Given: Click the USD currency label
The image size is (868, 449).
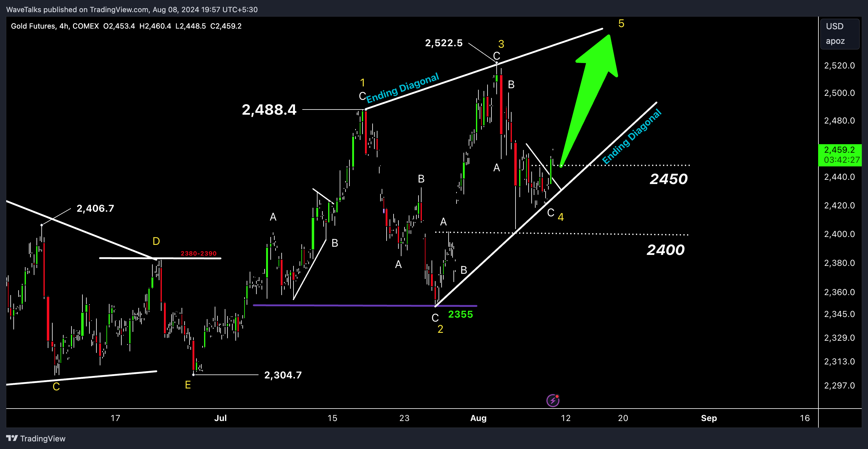Looking at the screenshot, I should point(835,26).
